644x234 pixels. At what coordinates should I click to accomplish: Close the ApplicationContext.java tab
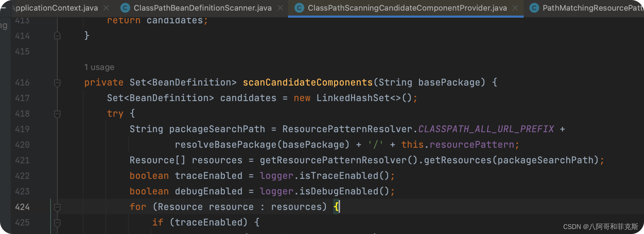(106, 8)
